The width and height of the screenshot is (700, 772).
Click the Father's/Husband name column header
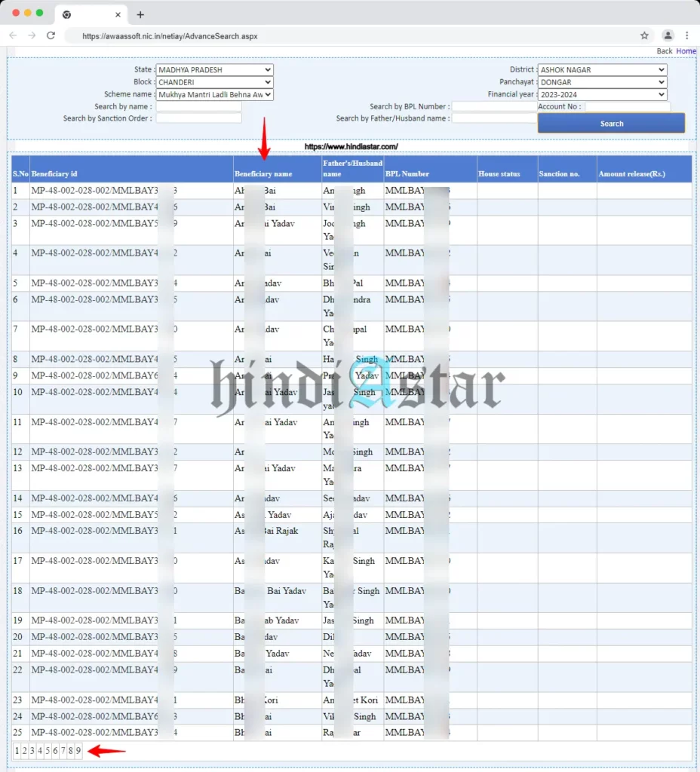pos(353,168)
